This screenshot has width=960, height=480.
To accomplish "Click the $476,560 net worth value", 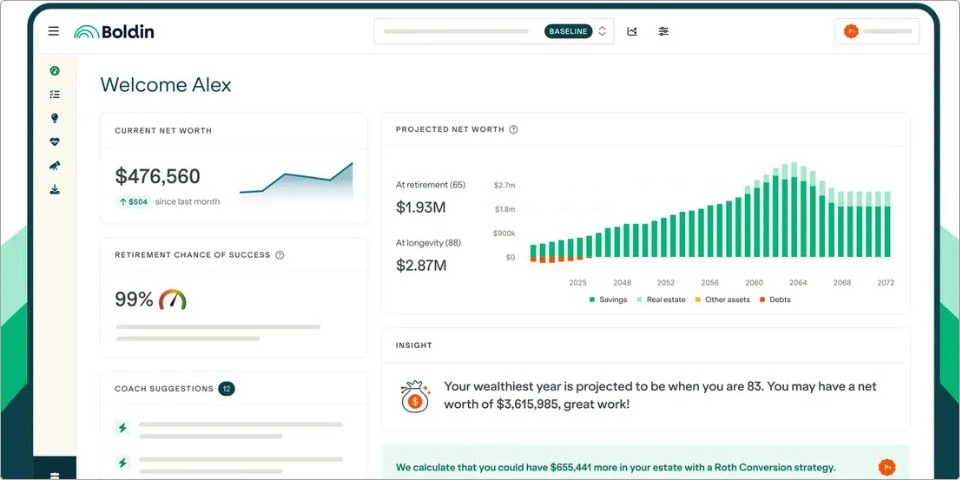I will pyautogui.click(x=157, y=176).
